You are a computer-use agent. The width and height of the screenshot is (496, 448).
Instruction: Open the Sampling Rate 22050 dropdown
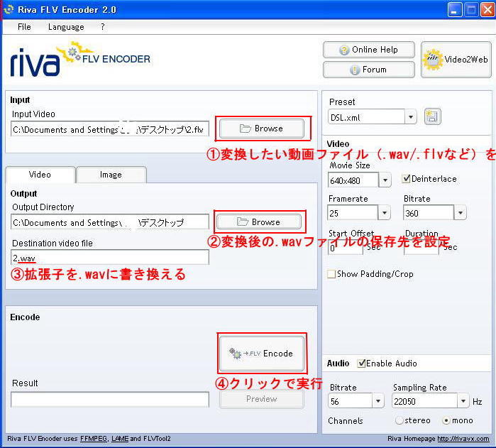(463, 401)
